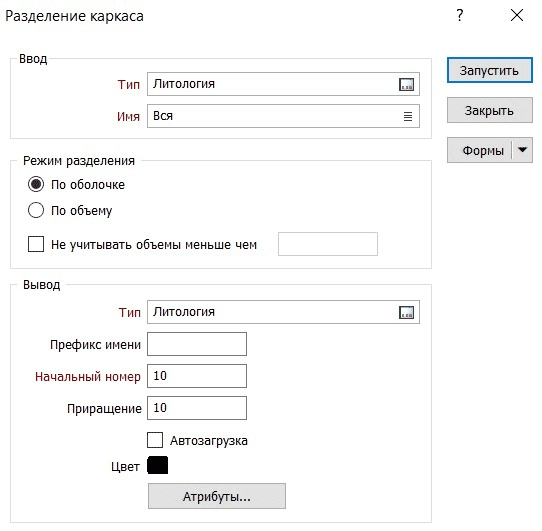This screenshot has height=531, width=542.
Task: Open type picker icon in Ввод section
Action: (406, 84)
